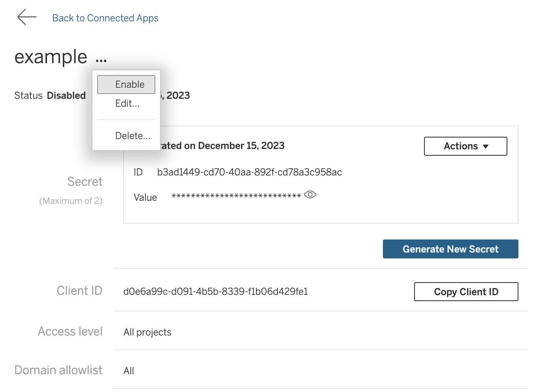Click the All projects access level value
The height and width of the screenshot is (392, 554).
(x=147, y=332)
